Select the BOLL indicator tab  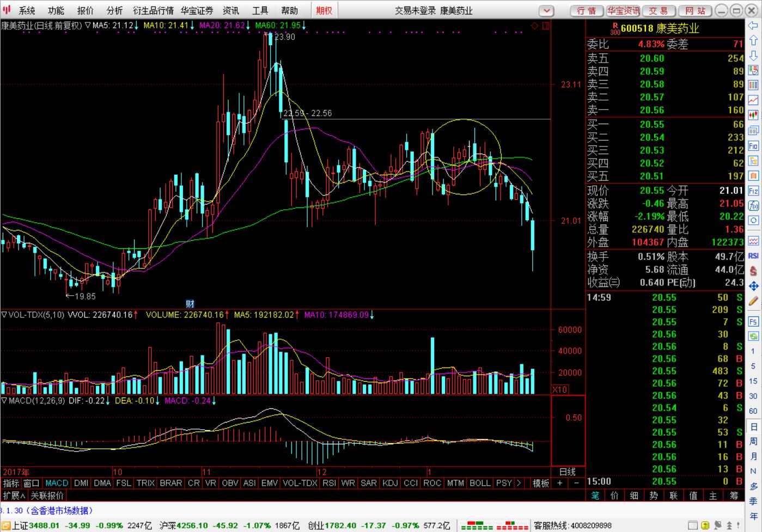[x=480, y=483]
